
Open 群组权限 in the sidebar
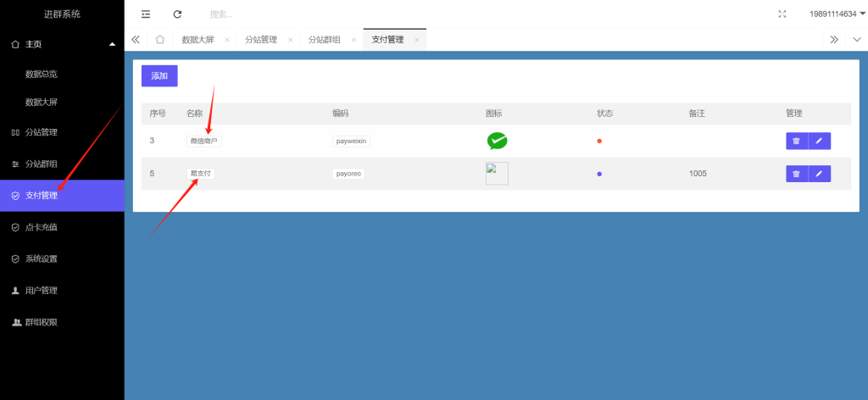click(x=62, y=322)
